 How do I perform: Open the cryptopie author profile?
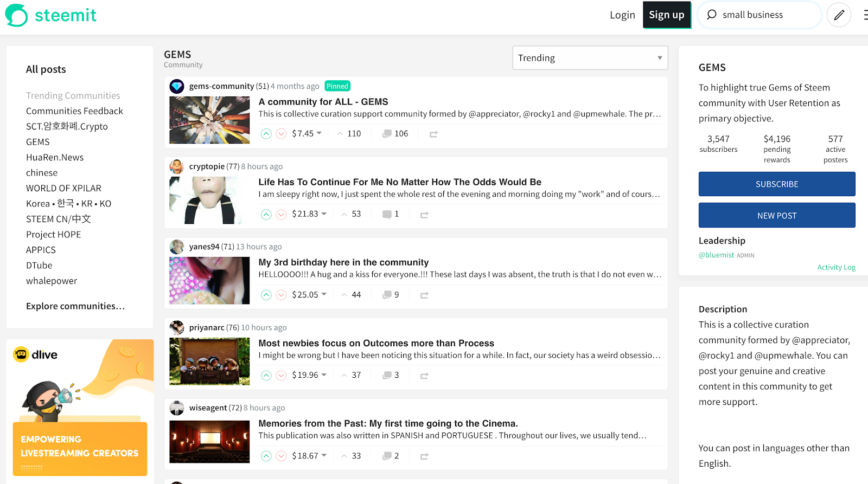coord(207,166)
